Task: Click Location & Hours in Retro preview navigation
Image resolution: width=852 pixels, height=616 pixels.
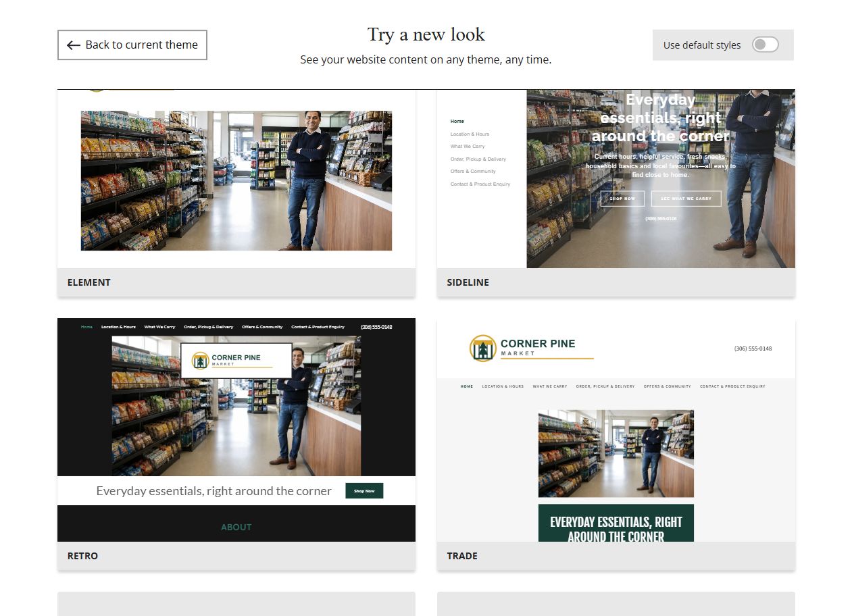Action: 118,327
